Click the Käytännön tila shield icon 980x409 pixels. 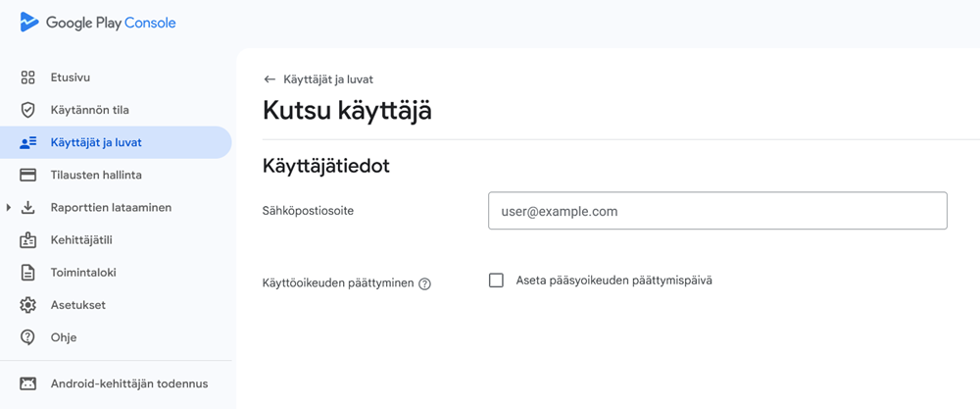(28, 110)
